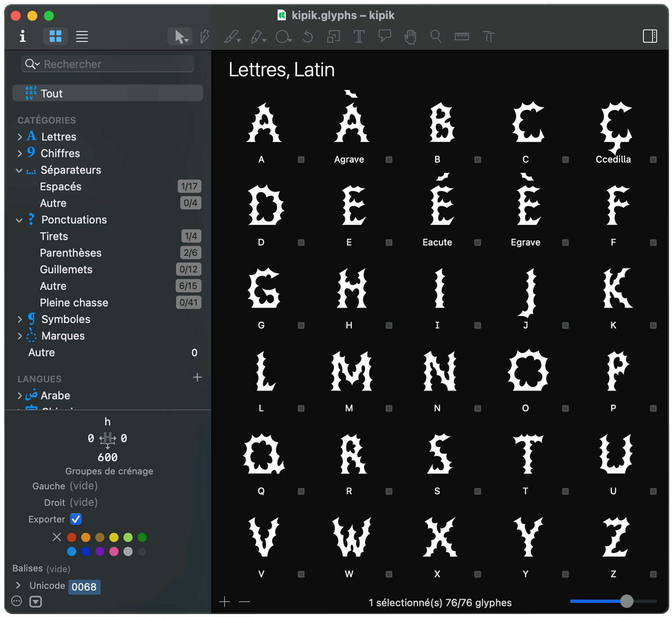Select the TrueType instructor tool
This screenshot has height=617, width=672.
click(488, 37)
